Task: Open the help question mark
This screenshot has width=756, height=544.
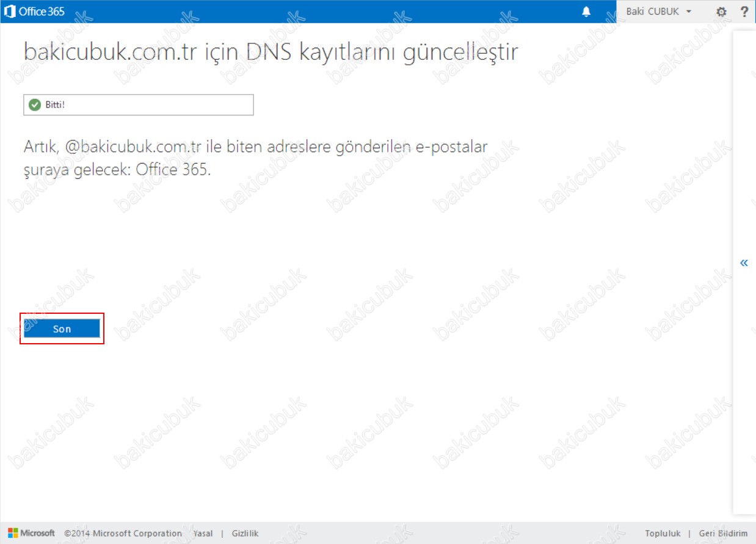Action: pyautogui.click(x=744, y=12)
